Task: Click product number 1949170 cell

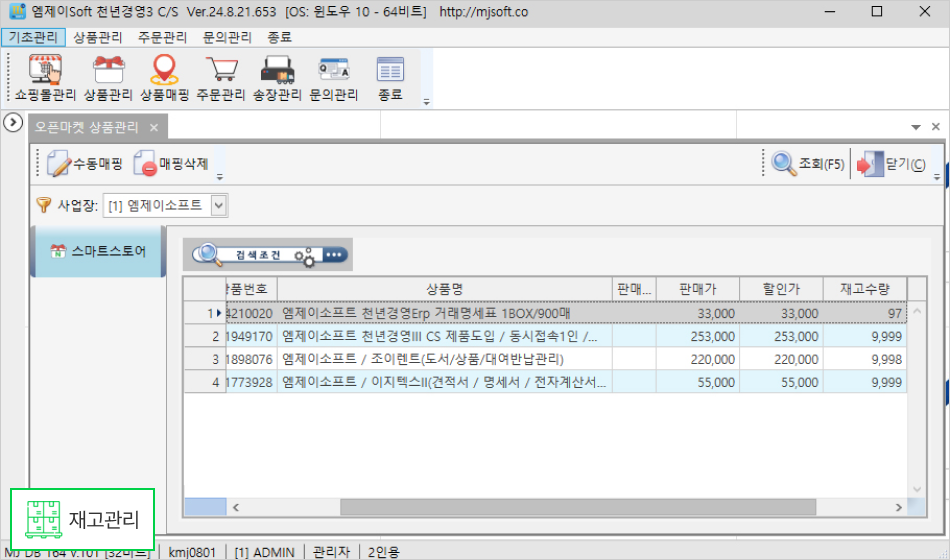Action: (251, 336)
